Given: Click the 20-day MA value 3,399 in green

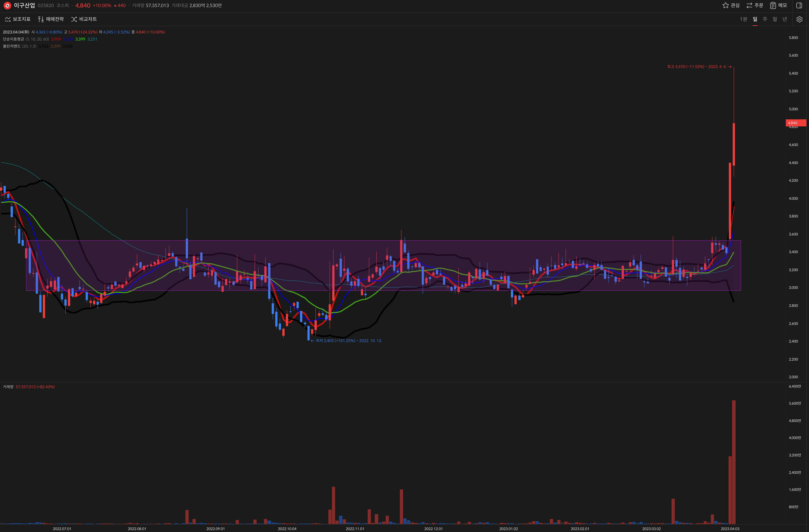Looking at the screenshot, I should coord(80,39).
